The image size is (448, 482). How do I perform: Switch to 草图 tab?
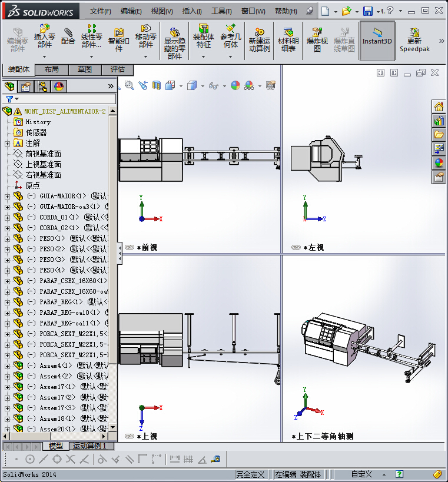(x=85, y=69)
